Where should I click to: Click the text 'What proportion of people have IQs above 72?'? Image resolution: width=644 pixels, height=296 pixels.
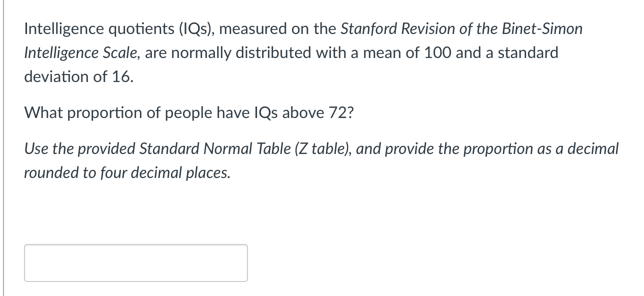click(x=189, y=112)
